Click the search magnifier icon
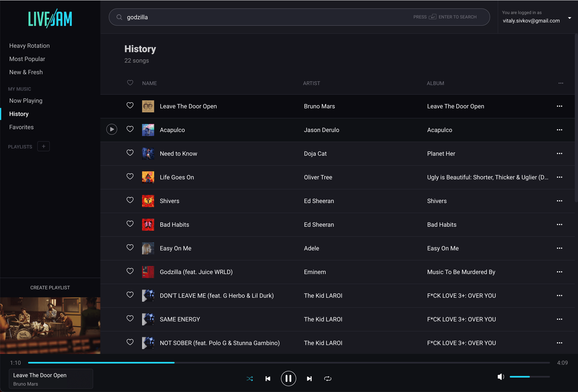578x392 pixels. tap(119, 17)
